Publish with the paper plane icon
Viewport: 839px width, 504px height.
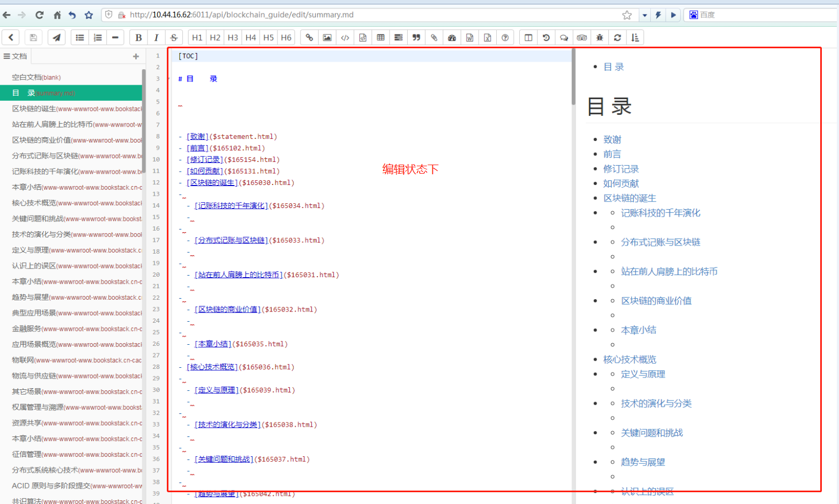[56, 38]
